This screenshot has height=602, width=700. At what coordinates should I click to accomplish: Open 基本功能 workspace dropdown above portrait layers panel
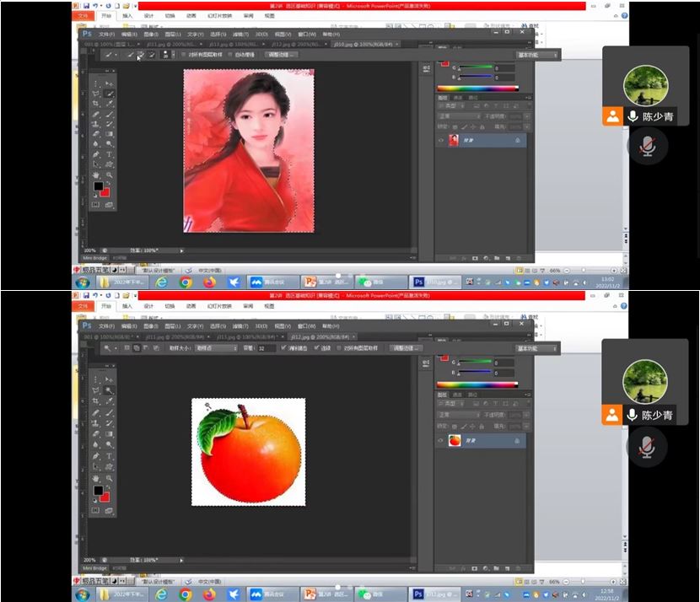(x=538, y=55)
